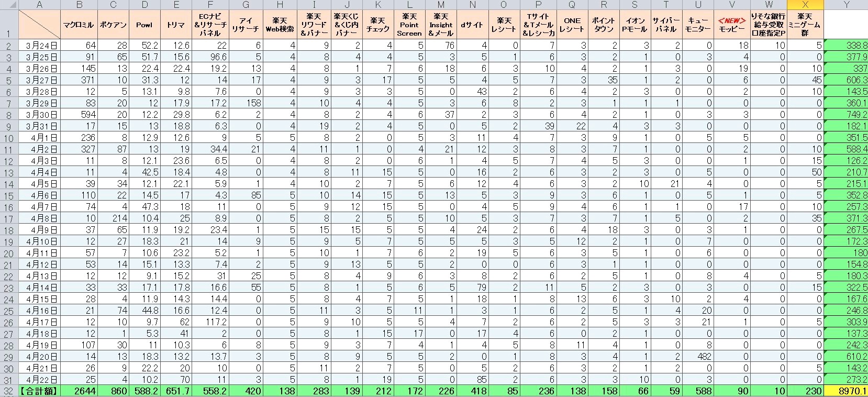Click the マクロミル total 2644
Image resolution: width=868 pixels, height=397 pixels.
79,391
